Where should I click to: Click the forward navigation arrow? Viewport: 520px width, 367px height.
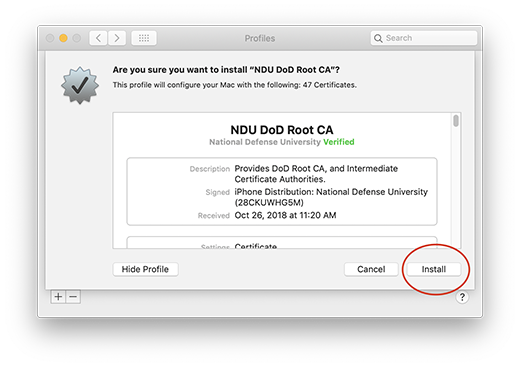pyautogui.click(x=117, y=38)
